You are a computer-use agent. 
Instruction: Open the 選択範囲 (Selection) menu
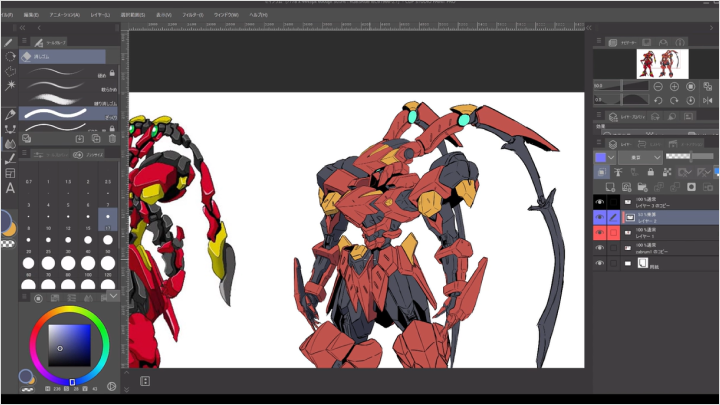coord(133,15)
